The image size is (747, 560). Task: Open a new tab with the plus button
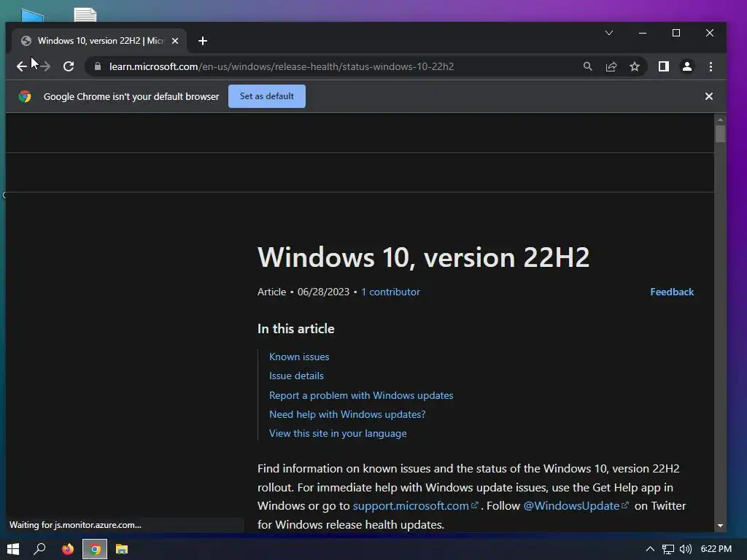(x=203, y=41)
